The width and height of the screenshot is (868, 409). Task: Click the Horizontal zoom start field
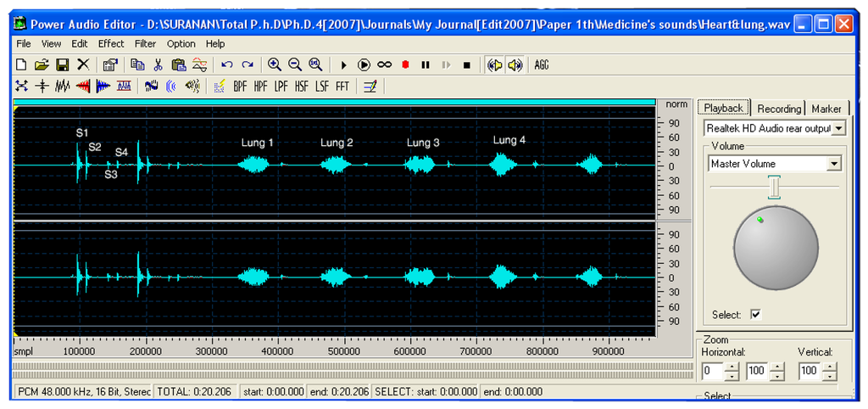(712, 371)
